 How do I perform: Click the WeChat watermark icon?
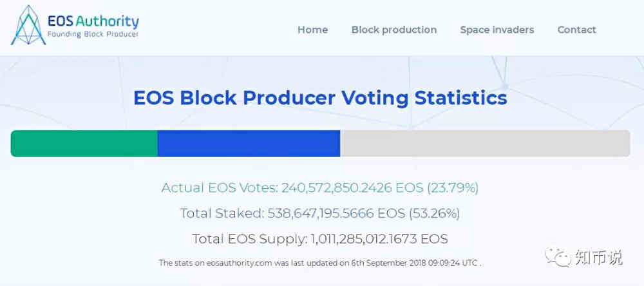[558, 257]
